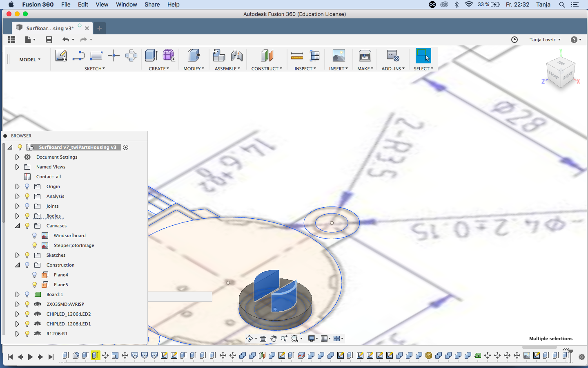Open the Tanja Lovric account menu
The image size is (588, 368).
tap(545, 40)
